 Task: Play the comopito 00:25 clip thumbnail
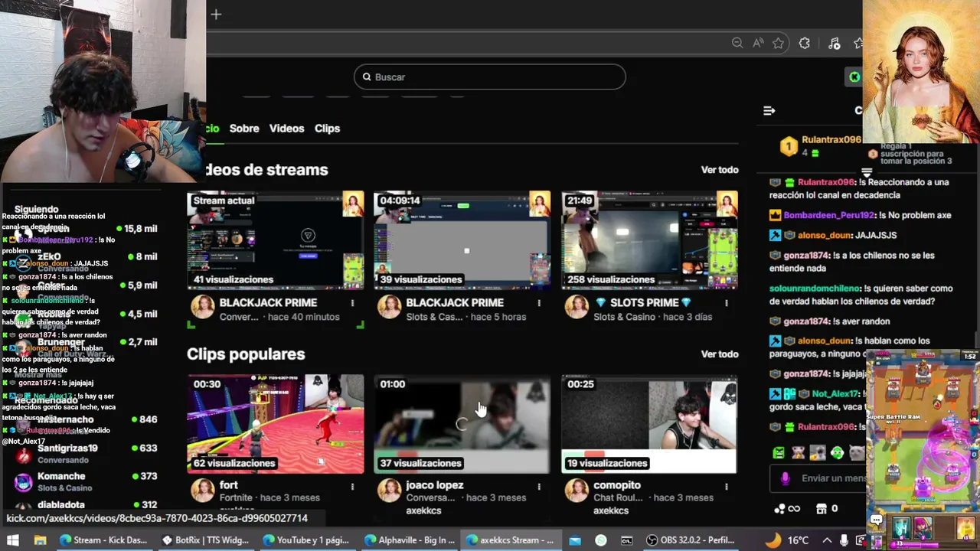point(649,424)
